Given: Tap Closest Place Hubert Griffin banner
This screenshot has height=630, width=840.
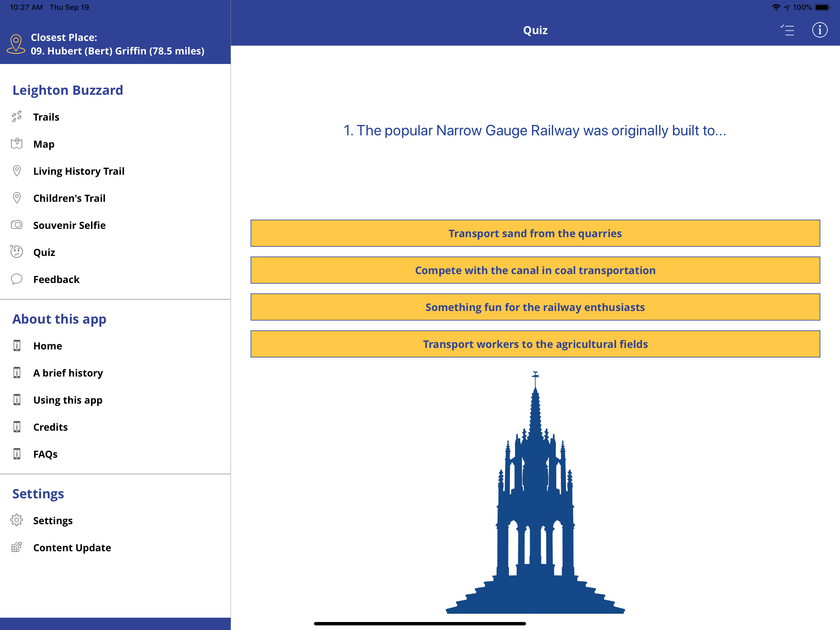Looking at the screenshot, I should 117,44.
